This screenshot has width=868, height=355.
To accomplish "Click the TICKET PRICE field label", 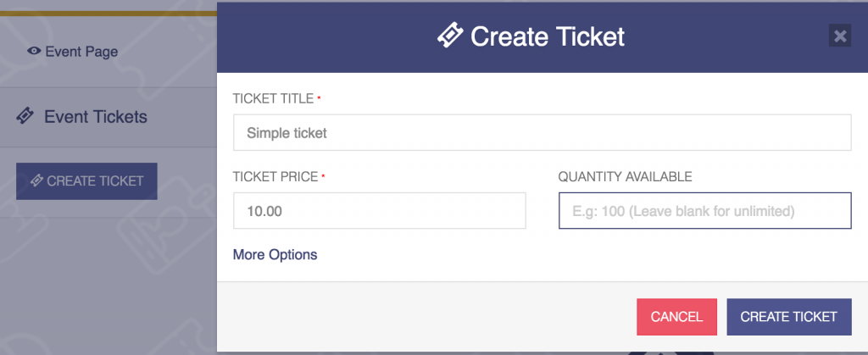I will coord(275,177).
